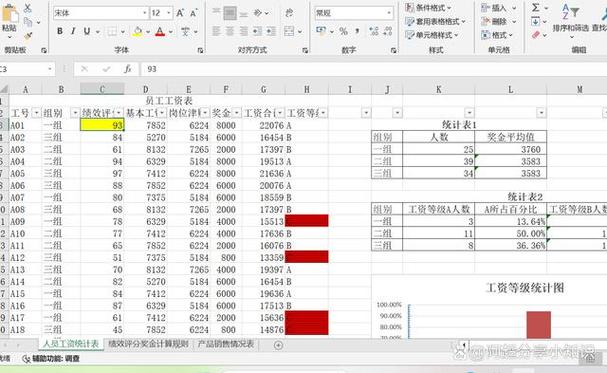The image size is (607, 373).
Task: Open the font size 12 dropdown
Action: [x=169, y=13]
